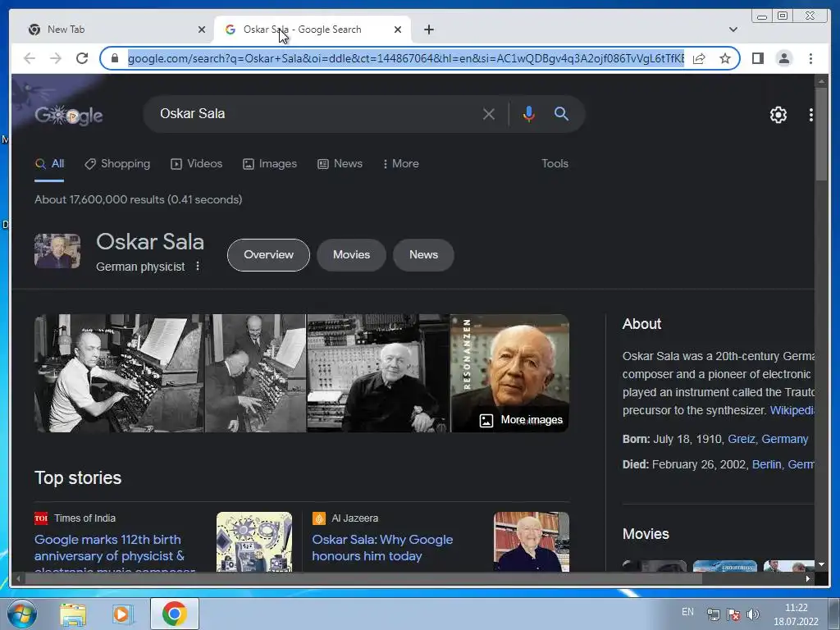This screenshot has height=630, width=840.
Task: Open photo of Sala in white shirt at Trautonium
Action: 119,373
